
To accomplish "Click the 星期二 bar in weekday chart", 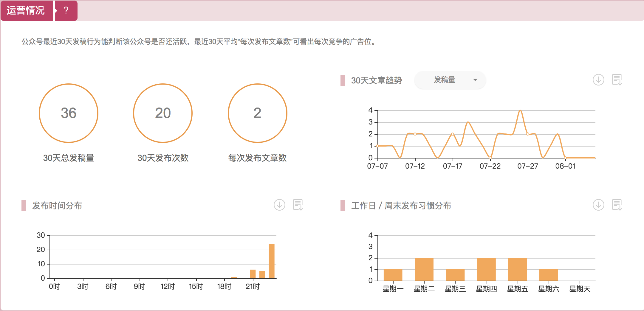I will [x=424, y=269].
